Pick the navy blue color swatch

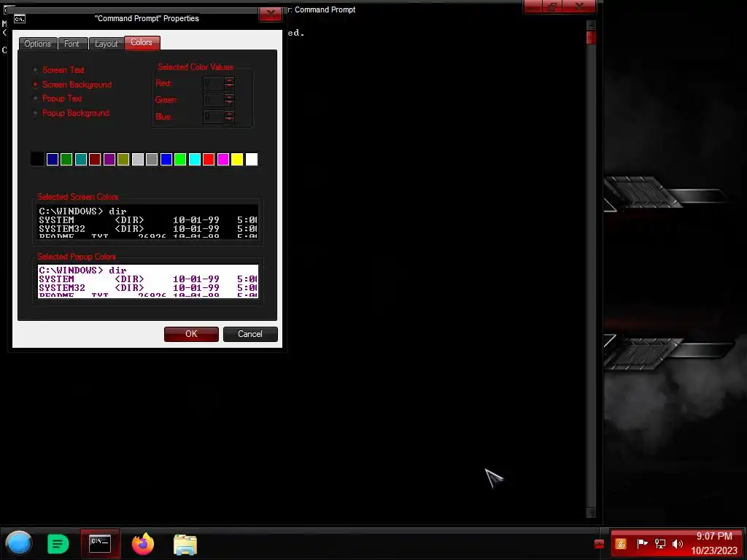click(x=53, y=159)
